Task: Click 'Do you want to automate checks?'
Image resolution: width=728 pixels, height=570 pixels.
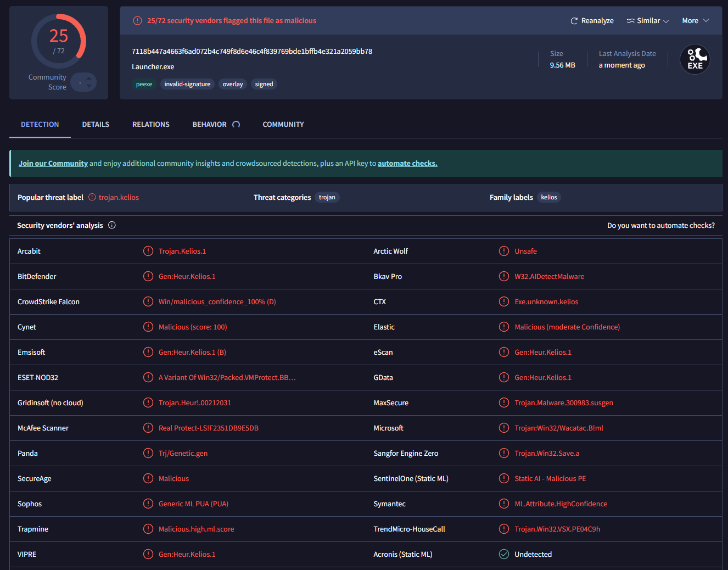Action: pos(661,225)
